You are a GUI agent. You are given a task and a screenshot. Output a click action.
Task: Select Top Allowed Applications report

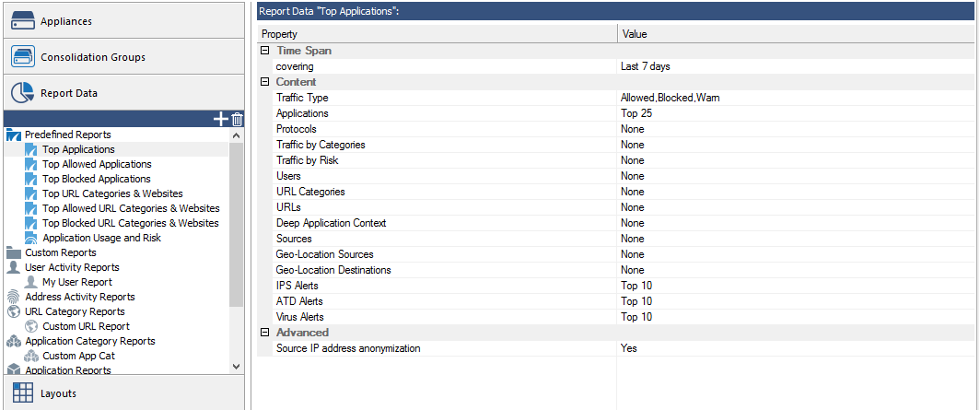[97, 164]
